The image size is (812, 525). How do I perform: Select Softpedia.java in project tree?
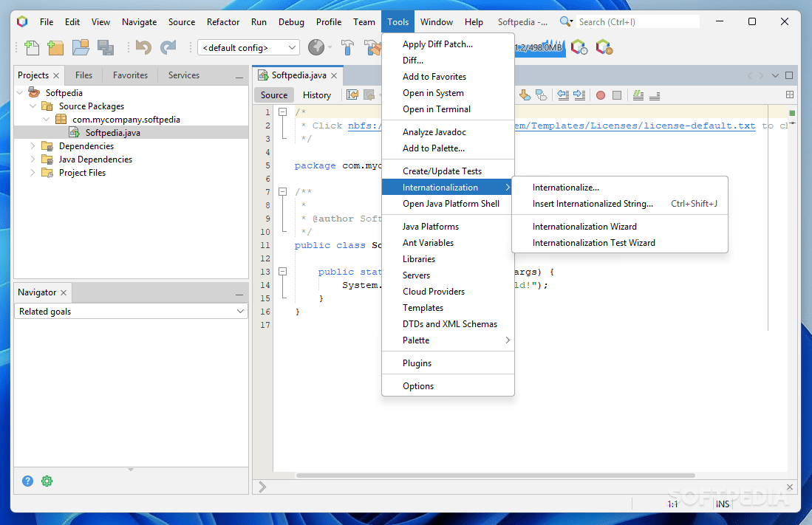(112, 133)
